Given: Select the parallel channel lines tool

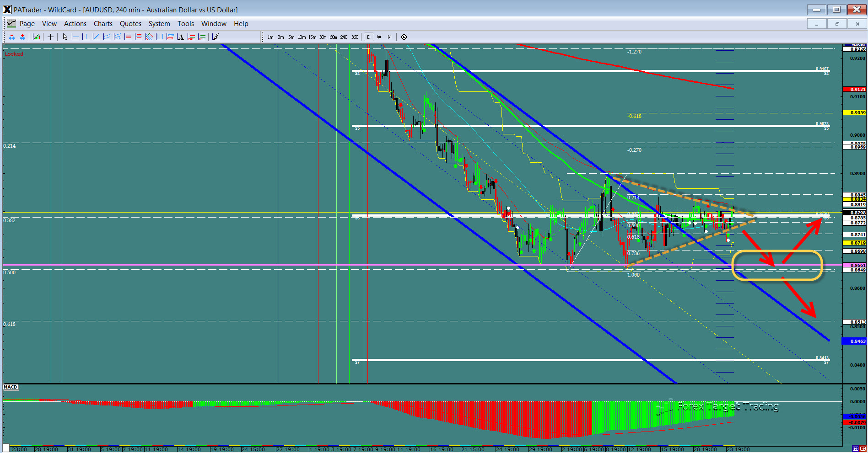Looking at the screenshot, I should tap(107, 37).
